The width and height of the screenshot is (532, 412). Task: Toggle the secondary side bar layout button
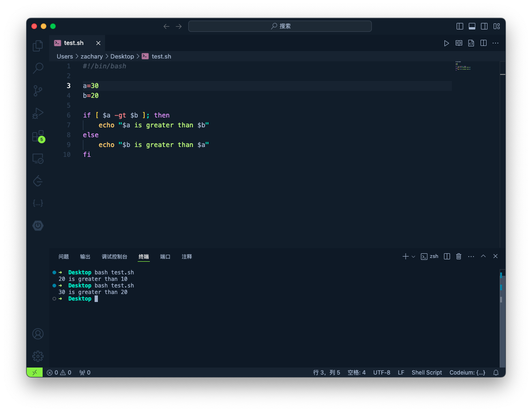(x=484, y=26)
